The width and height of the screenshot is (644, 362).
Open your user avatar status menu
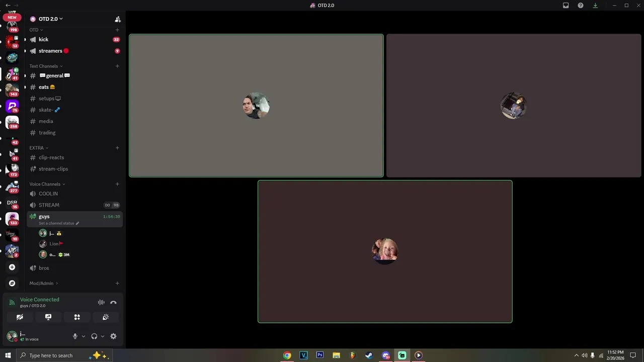[x=12, y=336]
